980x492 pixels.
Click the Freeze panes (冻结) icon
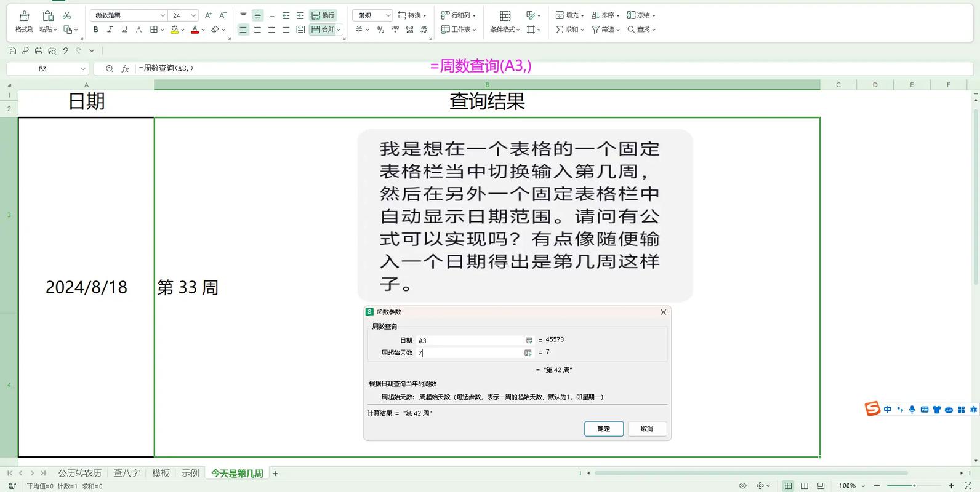(x=632, y=15)
